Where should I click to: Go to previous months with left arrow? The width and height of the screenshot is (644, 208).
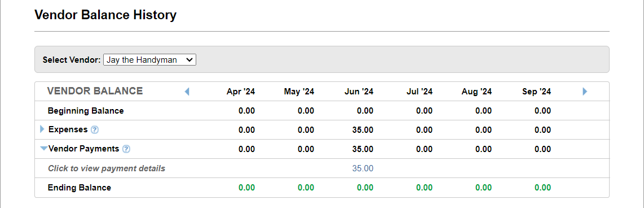[187, 92]
